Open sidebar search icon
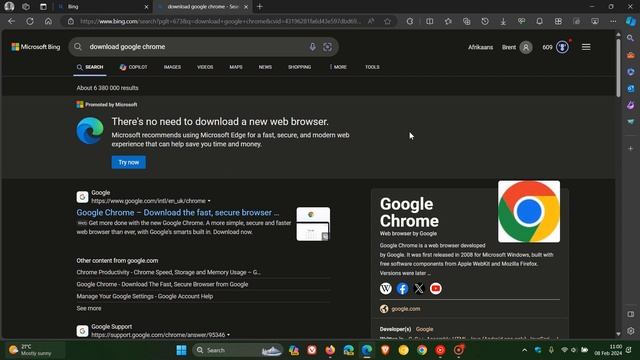 point(631,38)
